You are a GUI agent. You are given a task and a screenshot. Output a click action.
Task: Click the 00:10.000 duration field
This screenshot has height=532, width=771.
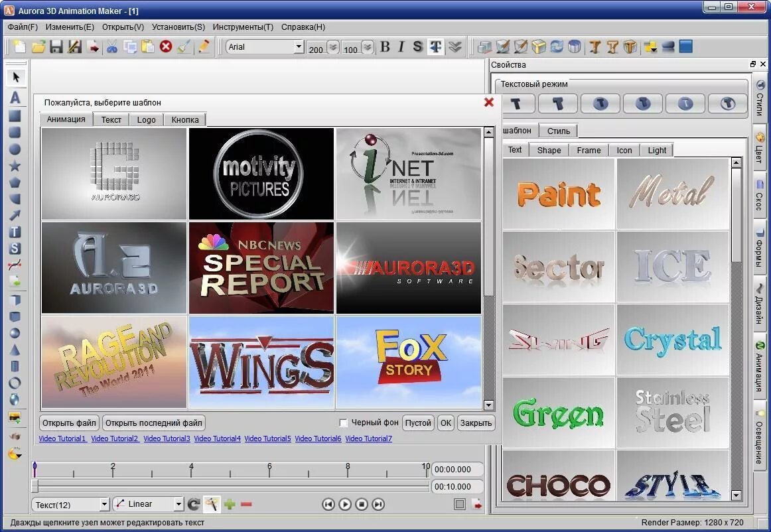pyautogui.click(x=456, y=487)
